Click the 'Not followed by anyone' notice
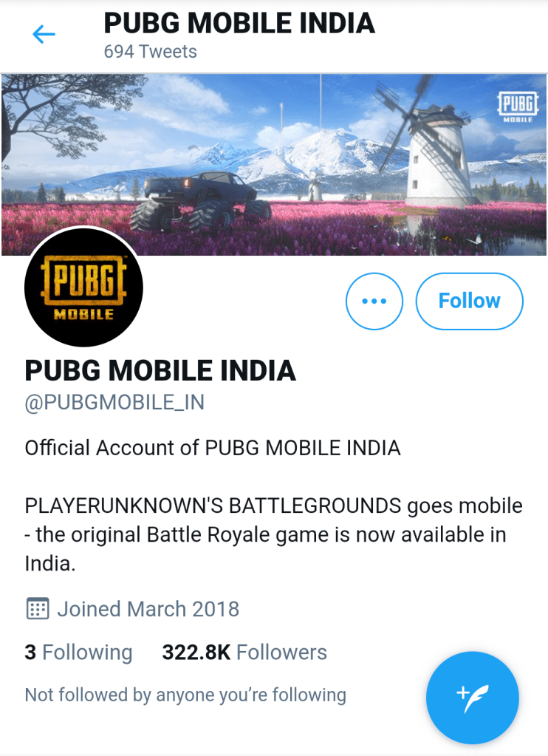The image size is (548, 756). click(185, 695)
